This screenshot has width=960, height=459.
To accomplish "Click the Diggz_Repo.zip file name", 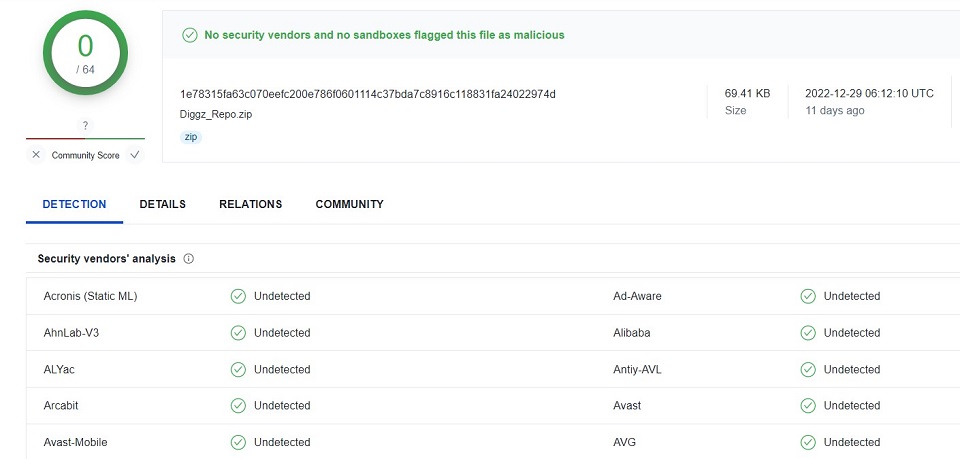I will (x=216, y=114).
